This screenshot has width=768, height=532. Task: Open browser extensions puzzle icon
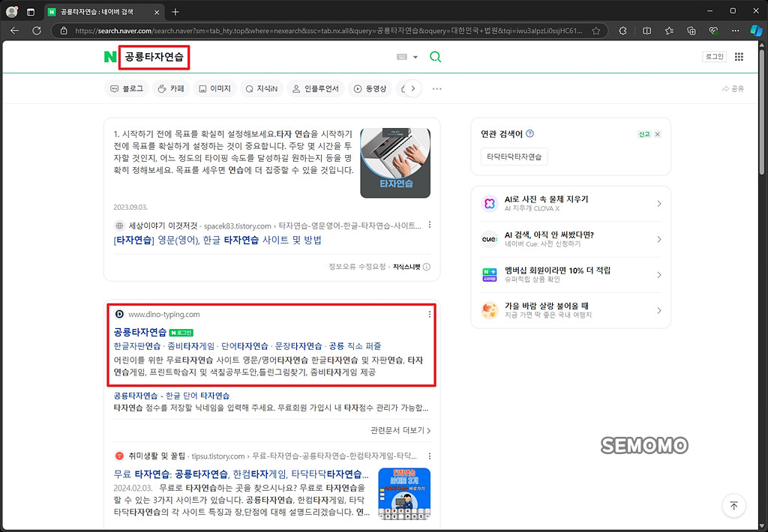pos(622,30)
